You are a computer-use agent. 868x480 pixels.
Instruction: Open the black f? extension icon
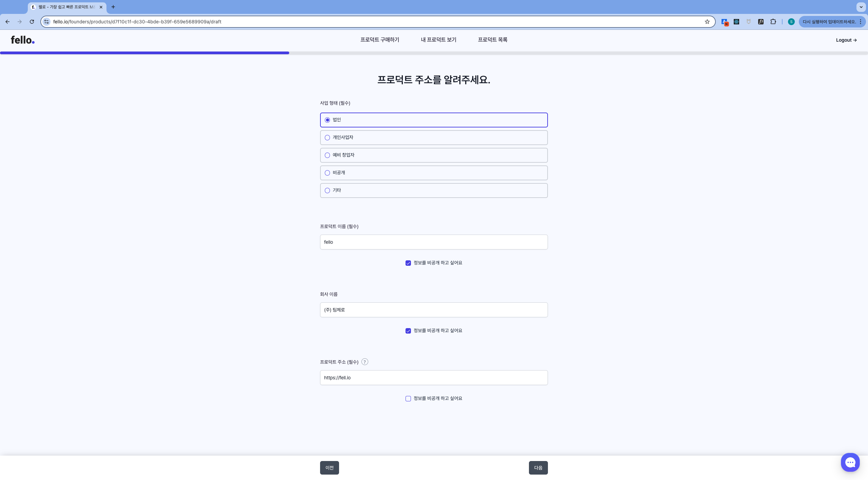[761, 22]
